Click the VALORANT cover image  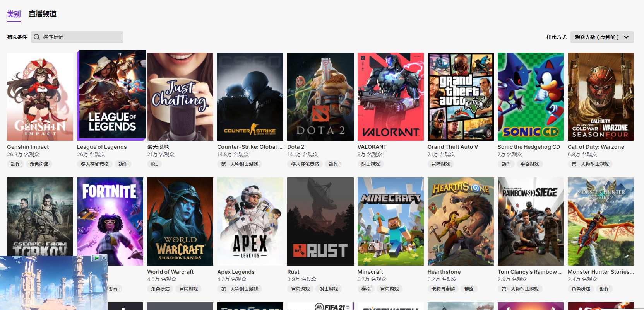(391, 97)
